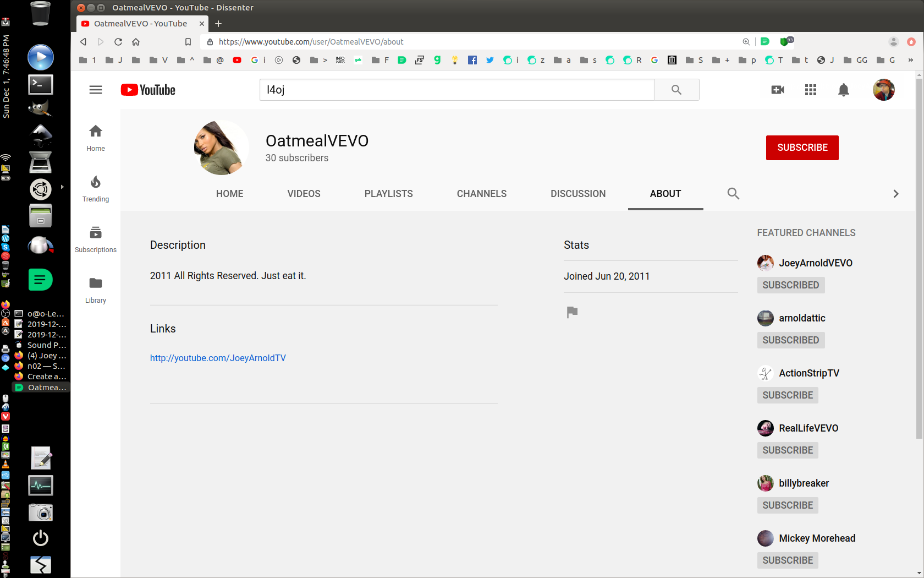The image size is (924, 578).
Task: Click the browser back arrow
Action: pyautogui.click(x=83, y=42)
